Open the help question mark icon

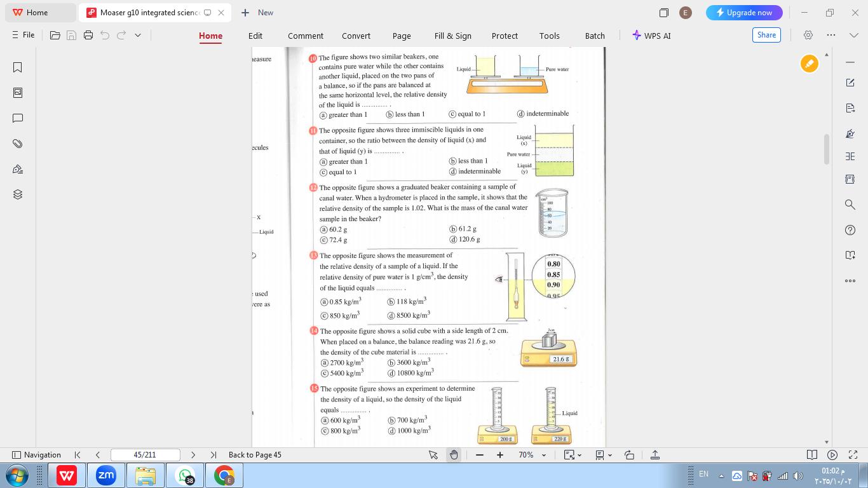(x=850, y=230)
